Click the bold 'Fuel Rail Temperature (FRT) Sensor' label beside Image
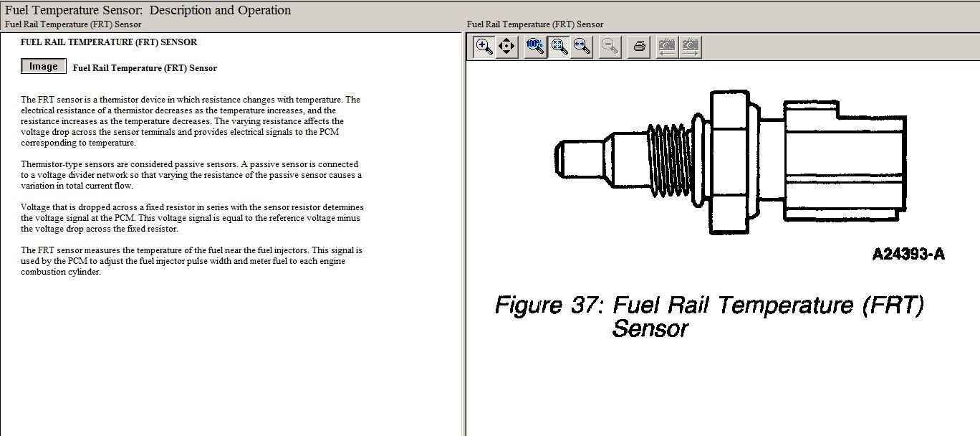The image size is (980, 436). (x=145, y=68)
